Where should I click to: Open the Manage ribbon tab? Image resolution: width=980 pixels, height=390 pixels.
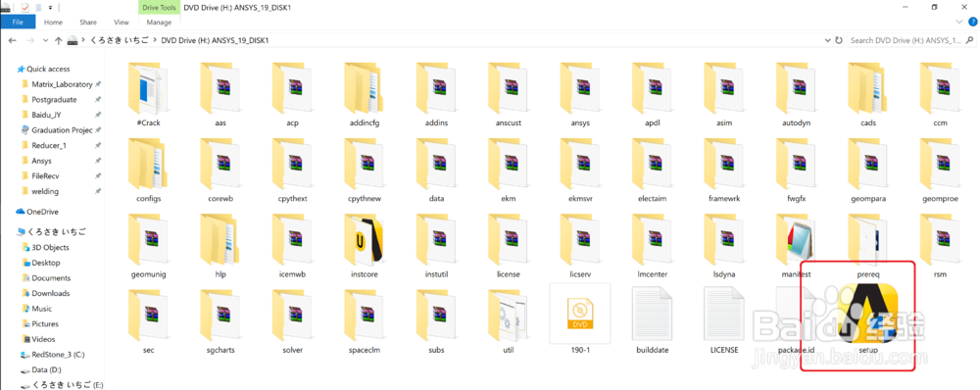[x=159, y=22]
